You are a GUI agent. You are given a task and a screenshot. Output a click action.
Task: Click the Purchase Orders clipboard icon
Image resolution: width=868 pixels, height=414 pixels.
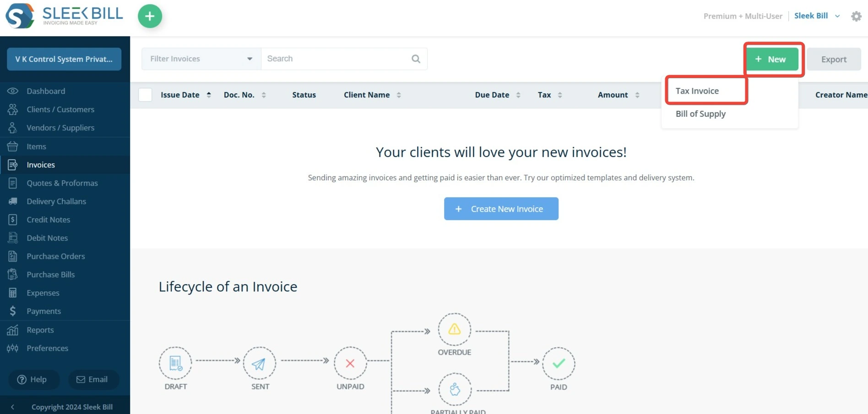[x=13, y=256]
